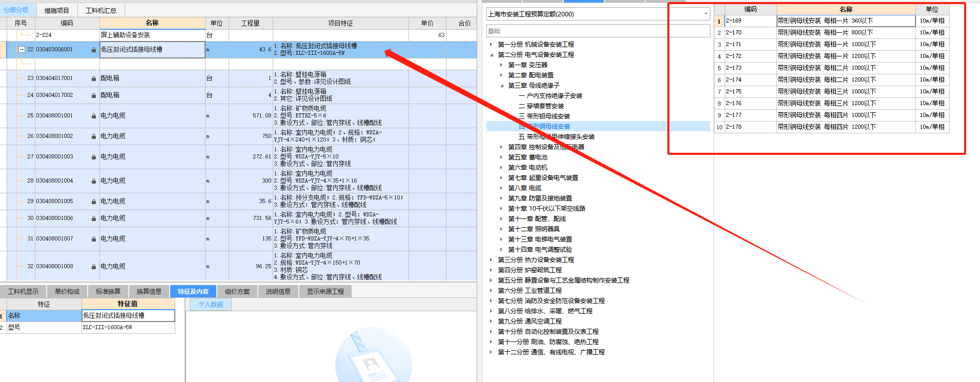This screenshot has width=980, height=382.
Task: Open the 换算信息 tab
Action: coord(149,291)
